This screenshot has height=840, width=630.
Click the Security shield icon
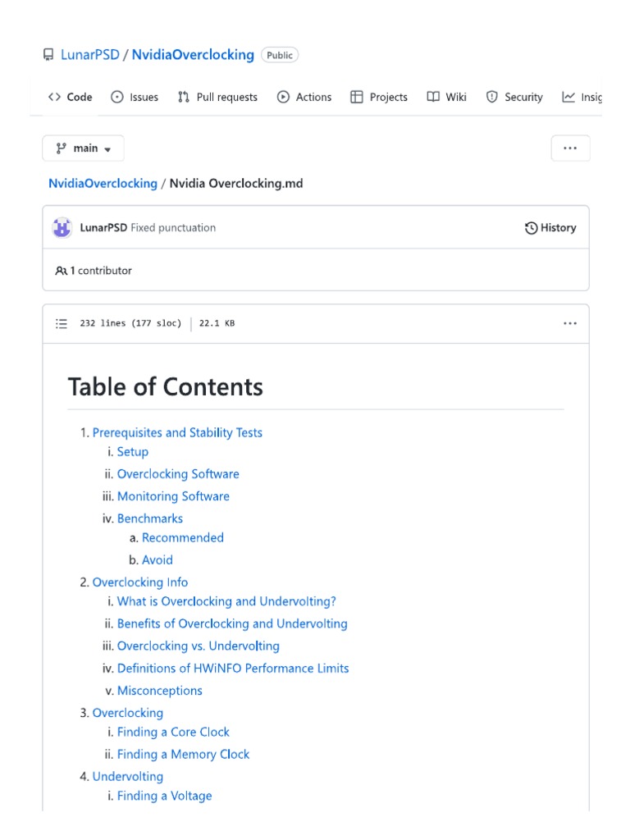point(492,97)
